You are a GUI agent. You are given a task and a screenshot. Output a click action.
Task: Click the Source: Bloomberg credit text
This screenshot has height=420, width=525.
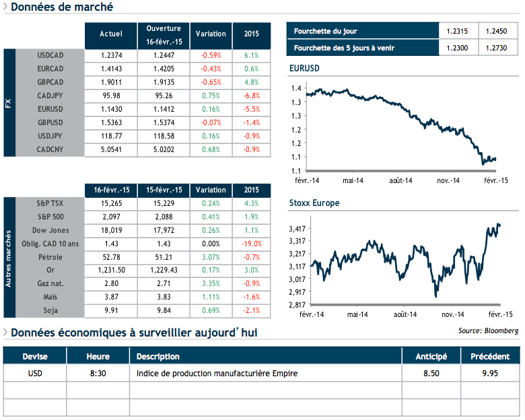[x=489, y=330]
